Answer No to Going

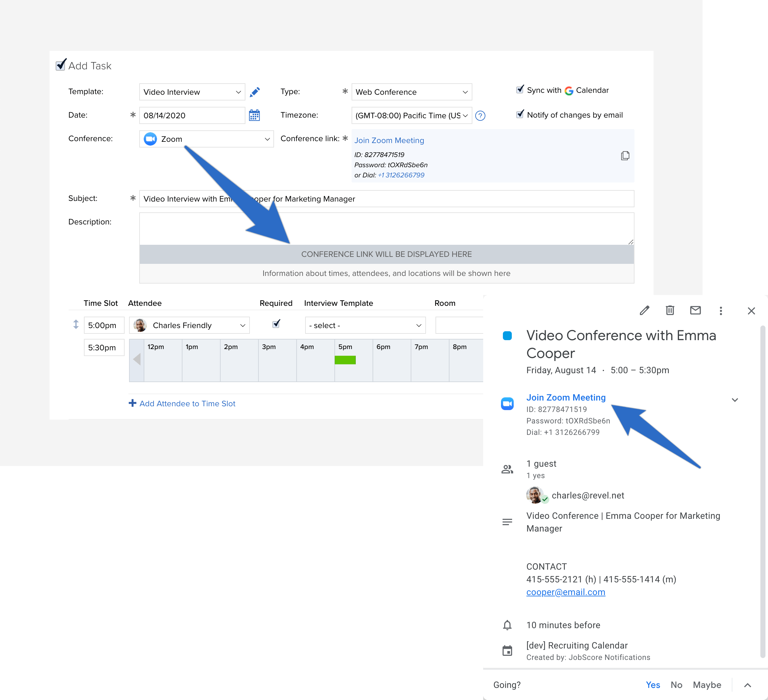(676, 685)
